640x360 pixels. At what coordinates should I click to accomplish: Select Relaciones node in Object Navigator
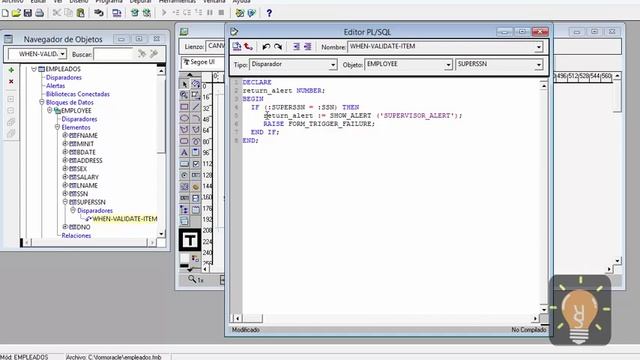(76, 236)
